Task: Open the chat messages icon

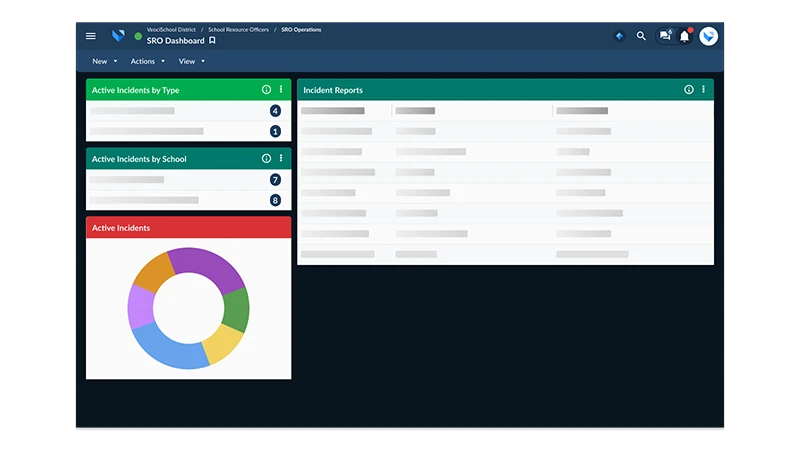Action: (x=665, y=35)
